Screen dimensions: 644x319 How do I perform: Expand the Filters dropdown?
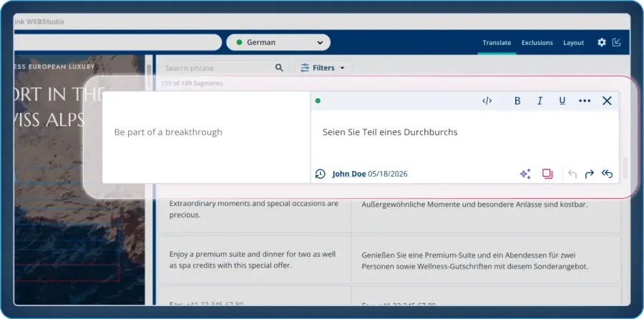point(323,68)
